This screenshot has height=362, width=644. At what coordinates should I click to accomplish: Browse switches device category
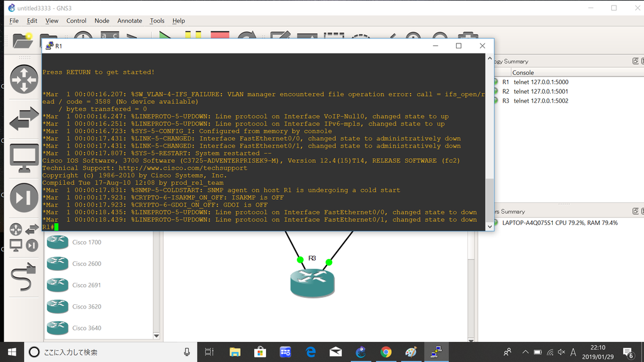point(24,119)
